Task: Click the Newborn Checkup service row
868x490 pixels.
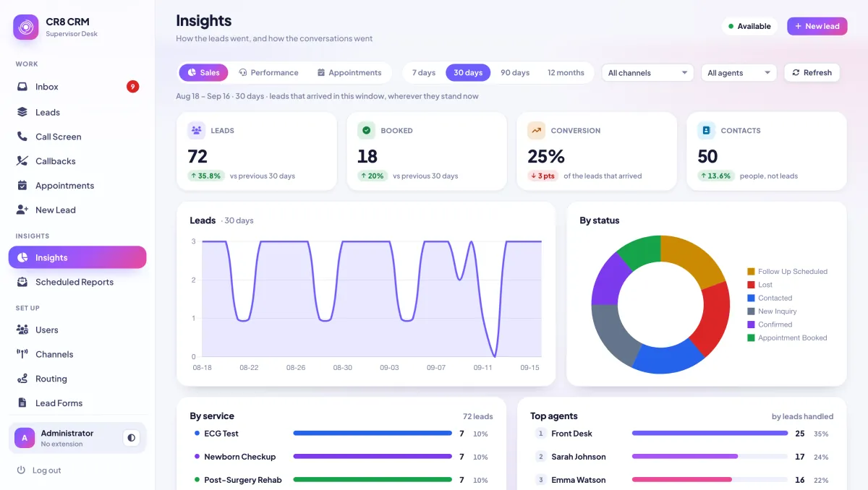Action: click(341, 457)
